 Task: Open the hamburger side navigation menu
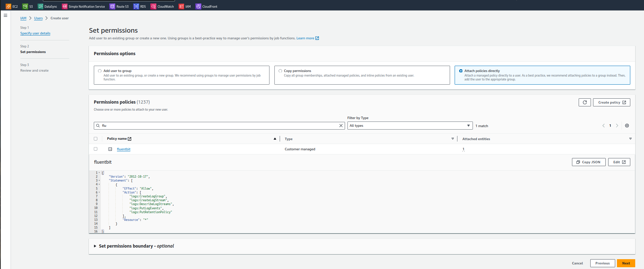coord(5,15)
